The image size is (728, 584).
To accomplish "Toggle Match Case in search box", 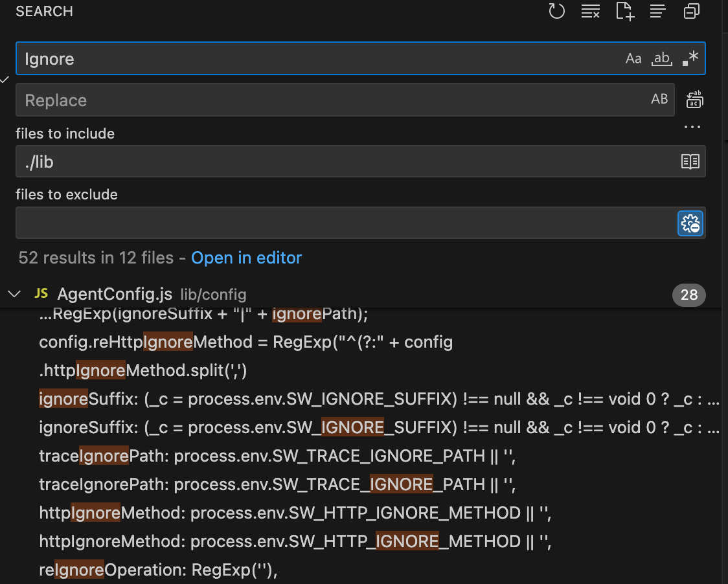I will click(633, 59).
